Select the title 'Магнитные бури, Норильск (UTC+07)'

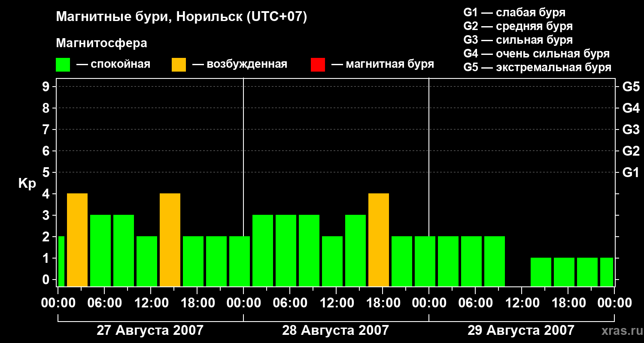(x=182, y=17)
